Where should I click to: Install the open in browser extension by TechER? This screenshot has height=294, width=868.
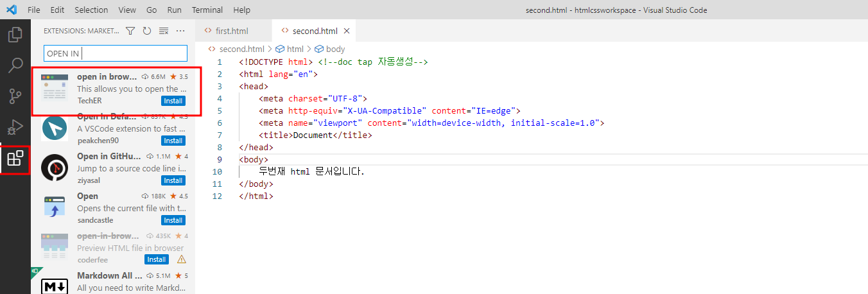tap(173, 101)
